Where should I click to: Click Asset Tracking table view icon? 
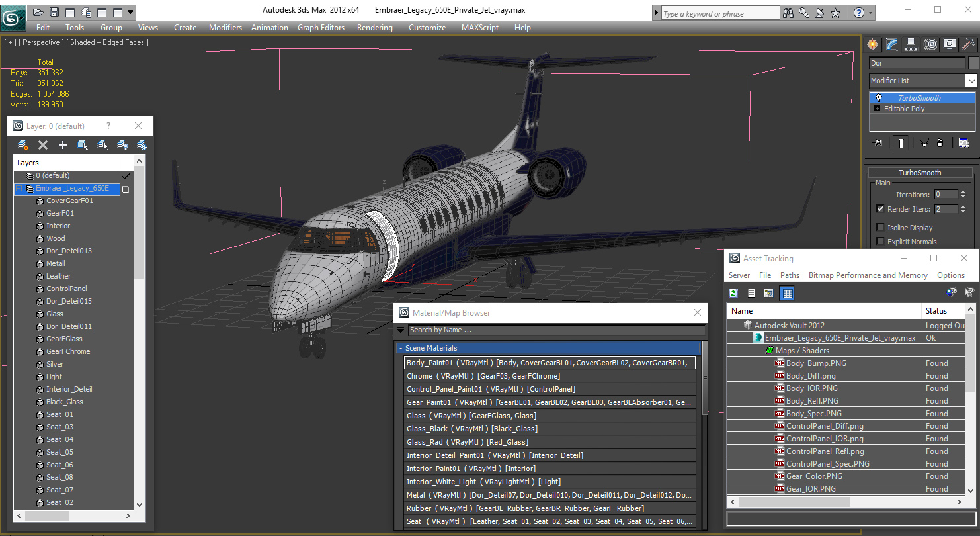[787, 293]
